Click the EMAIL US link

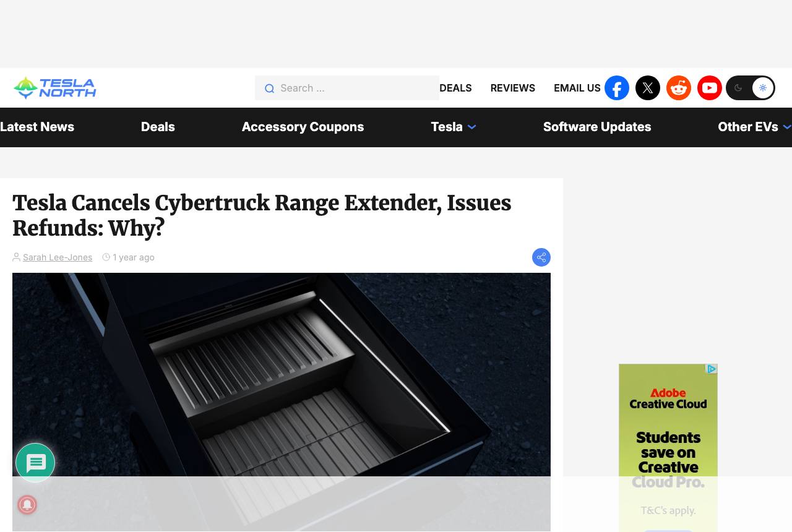click(577, 88)
